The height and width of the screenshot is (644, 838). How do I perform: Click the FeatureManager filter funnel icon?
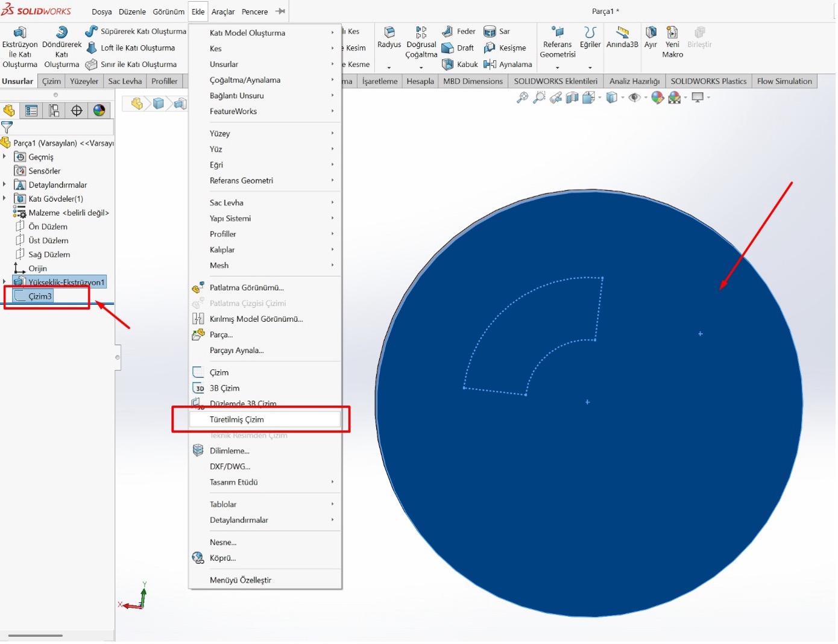pyautogui.click(x=7, y=127)
